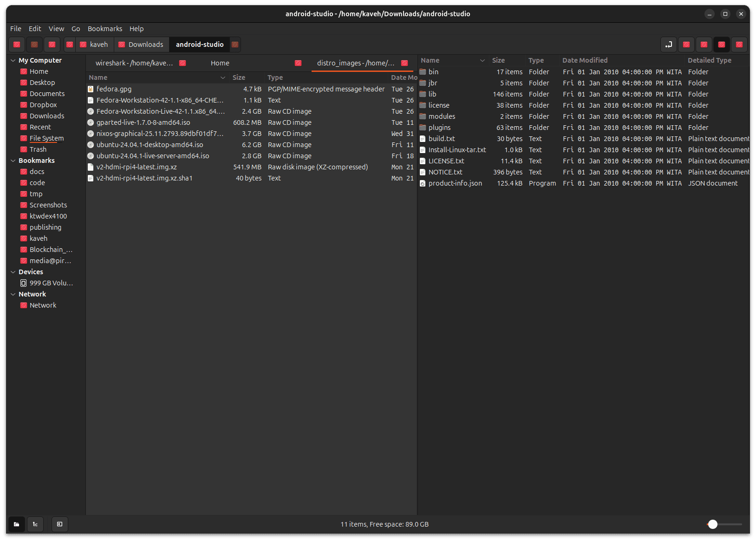Open the search tool in the toolbar
756x541 pixels.
686,45
